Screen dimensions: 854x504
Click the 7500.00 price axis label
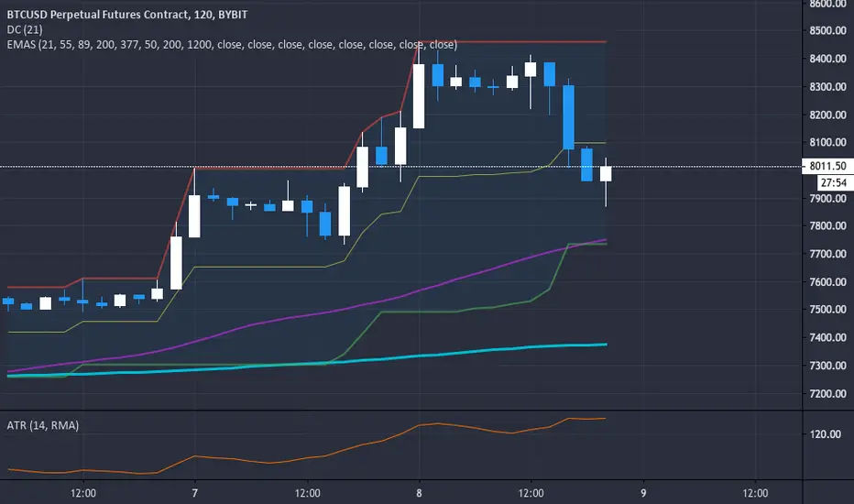click(827, 310)
